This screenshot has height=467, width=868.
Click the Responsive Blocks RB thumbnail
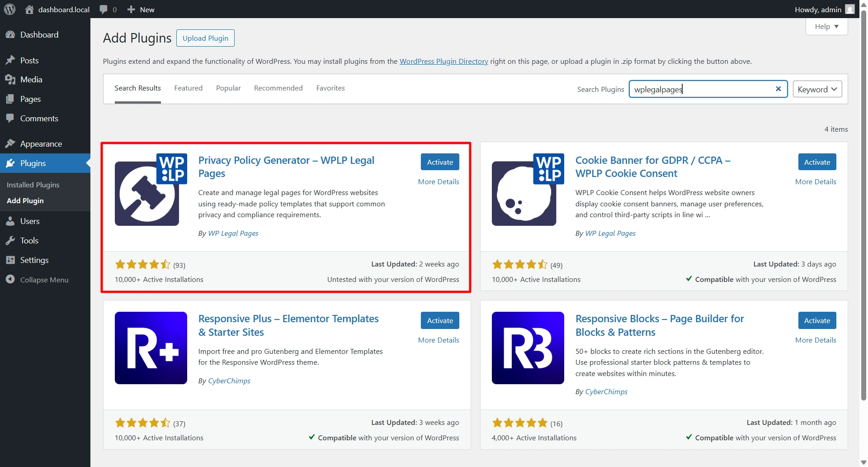pos(528,348)
